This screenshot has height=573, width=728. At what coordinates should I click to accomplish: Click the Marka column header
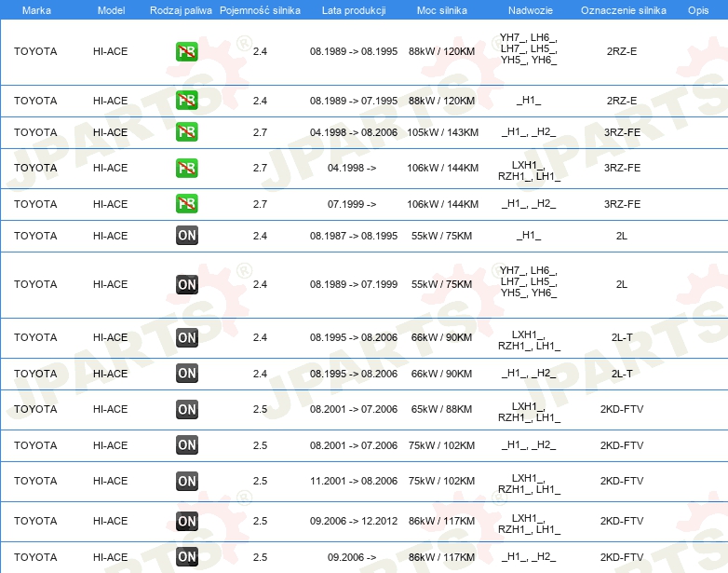coord(36,10)
